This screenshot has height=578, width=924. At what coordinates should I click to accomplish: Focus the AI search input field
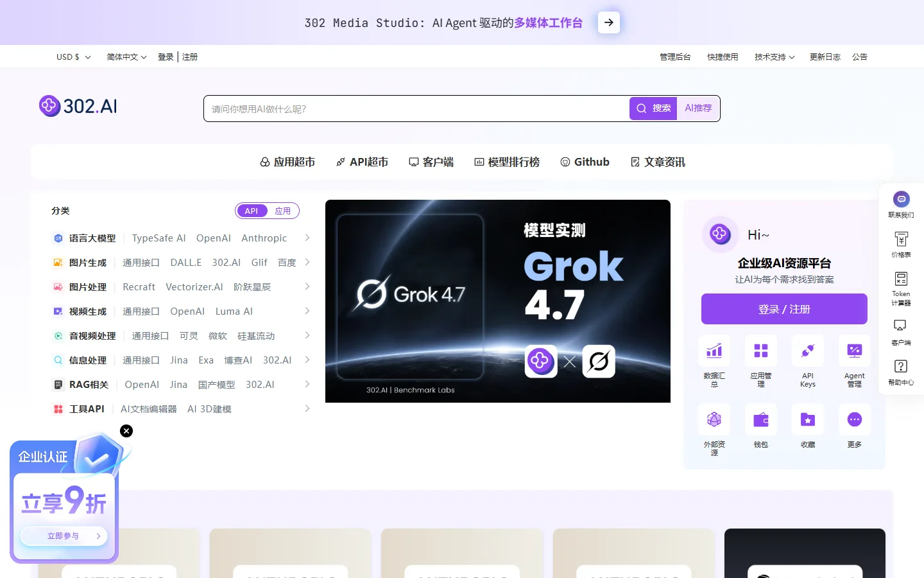pyautogui.click(x=417, y=109)
